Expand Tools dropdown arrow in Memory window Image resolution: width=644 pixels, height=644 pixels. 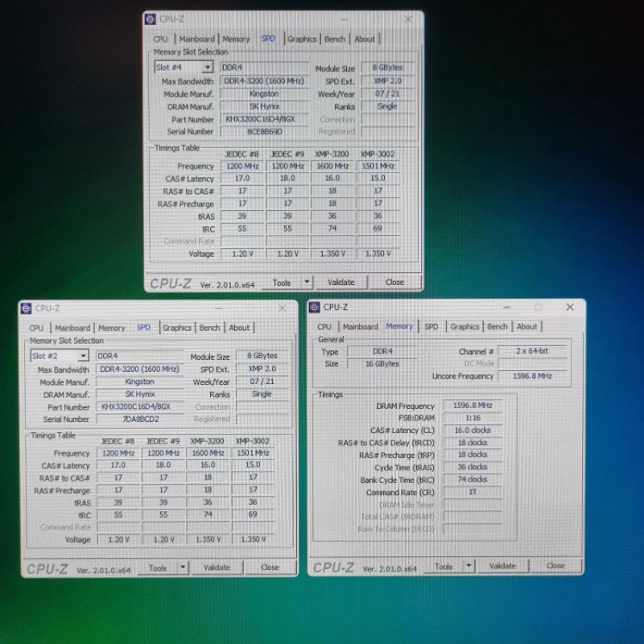tap(469, 567)
